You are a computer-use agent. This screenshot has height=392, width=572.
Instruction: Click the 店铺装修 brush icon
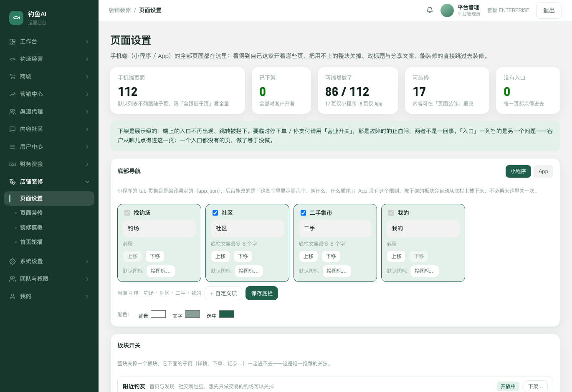[13, 182]
